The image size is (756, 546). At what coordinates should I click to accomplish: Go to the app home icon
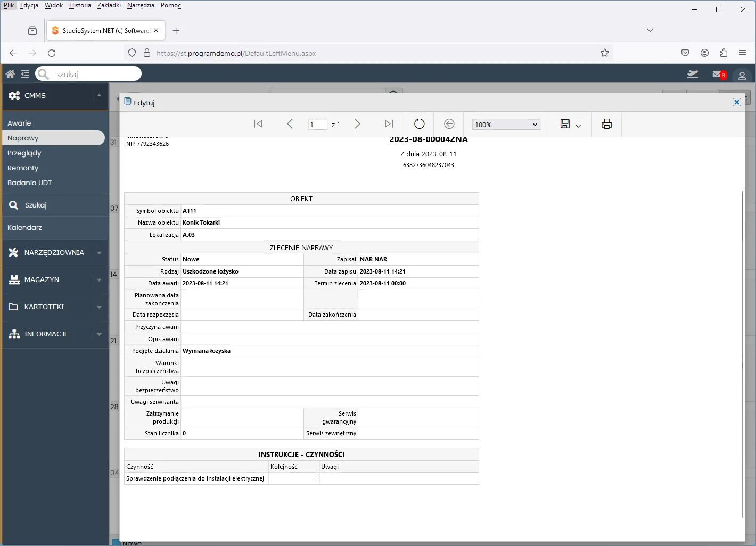[10, 74]
